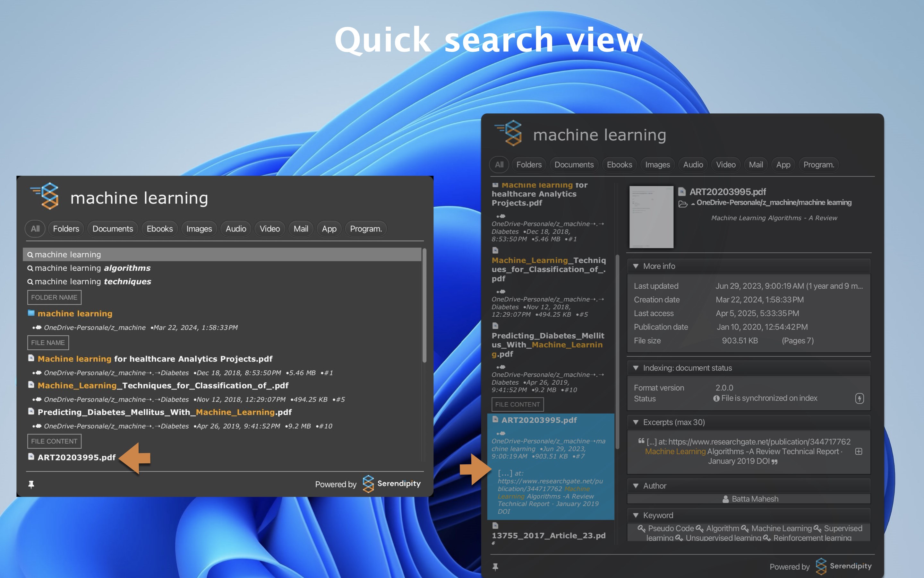Screen dimensions: 924x578
Task: Select the highlighted 'machine learning' suggestion row
Action: click(x=222, y=255)
